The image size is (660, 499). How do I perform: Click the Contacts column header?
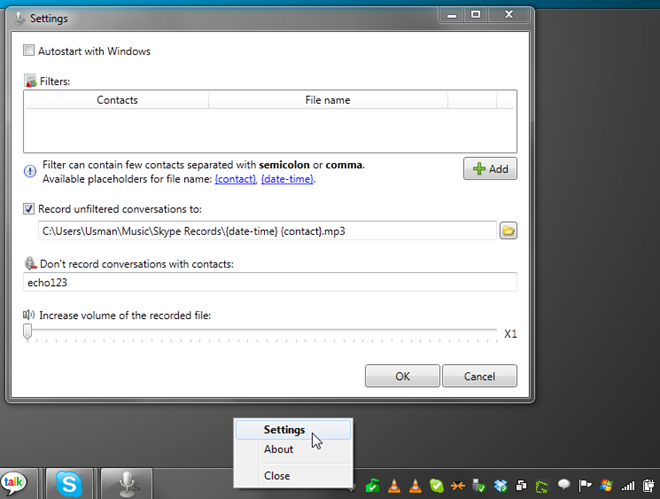117,100
